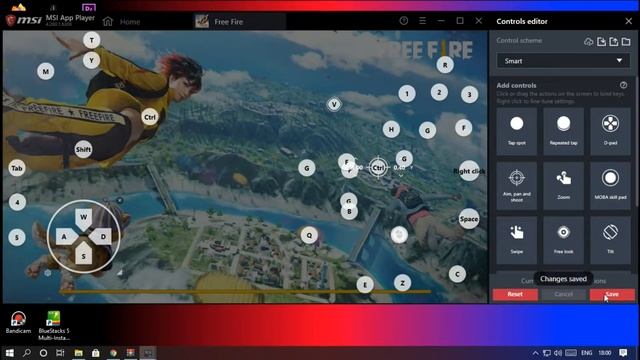This screenshot has height=360, width=640.
Task: Select the Z key marker
Action: 402,283
